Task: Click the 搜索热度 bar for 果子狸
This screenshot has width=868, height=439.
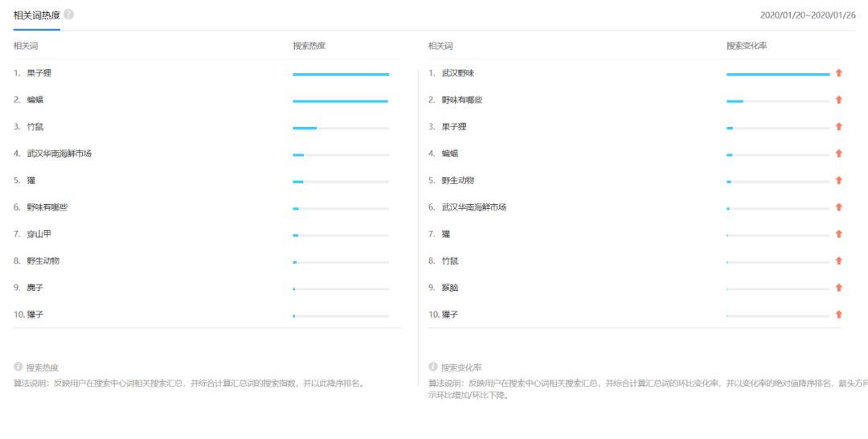Action: (341, 74)
